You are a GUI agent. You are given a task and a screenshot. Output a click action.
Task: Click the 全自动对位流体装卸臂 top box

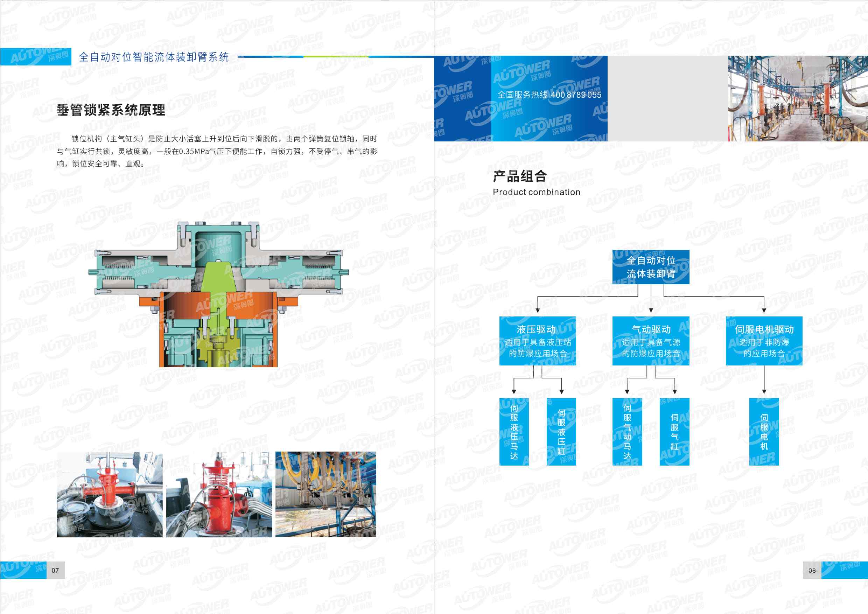point(651,267)
